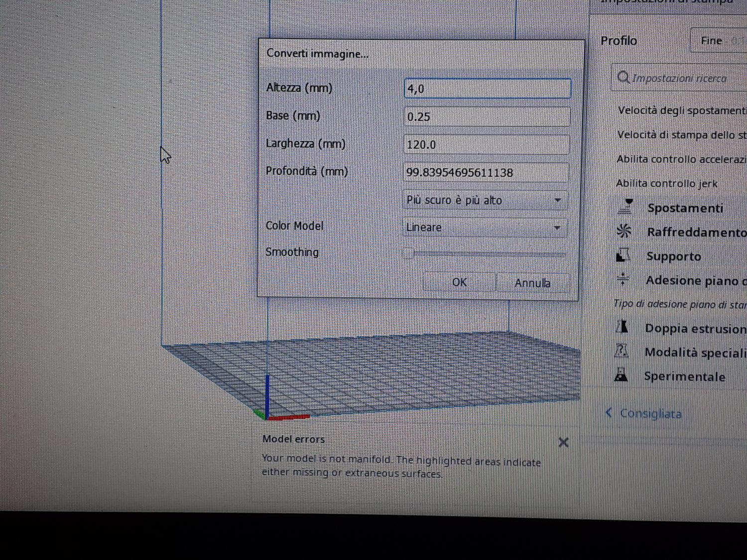The image size is (747, 560).
Task: Select 'Tipo di adesione piano' setting
Action: (x=680, y=304)
